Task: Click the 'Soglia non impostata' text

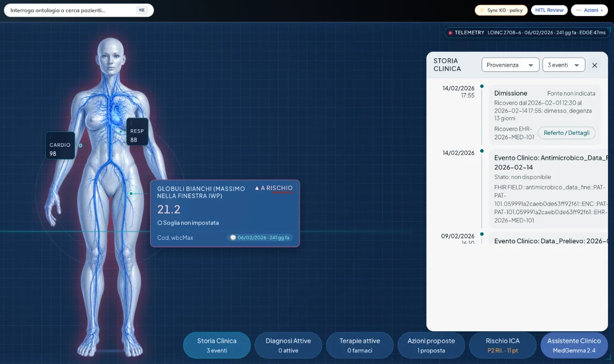Action: click(191, 223)
